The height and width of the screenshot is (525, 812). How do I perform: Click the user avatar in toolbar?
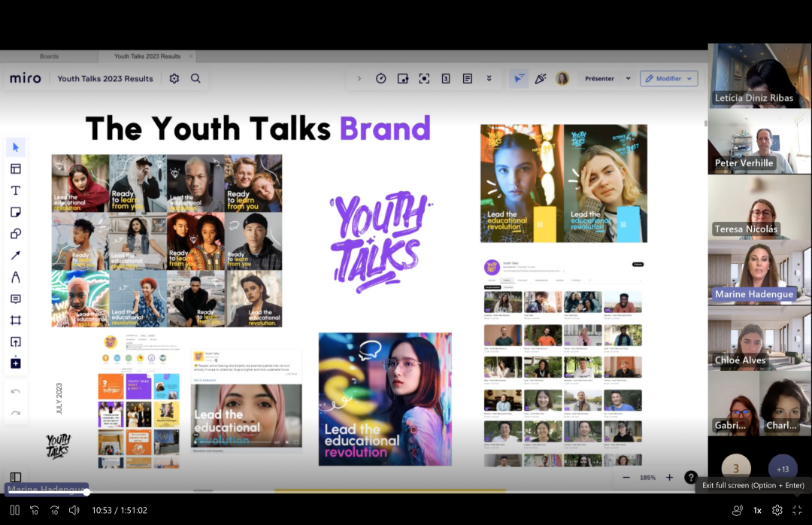point(562,78)
